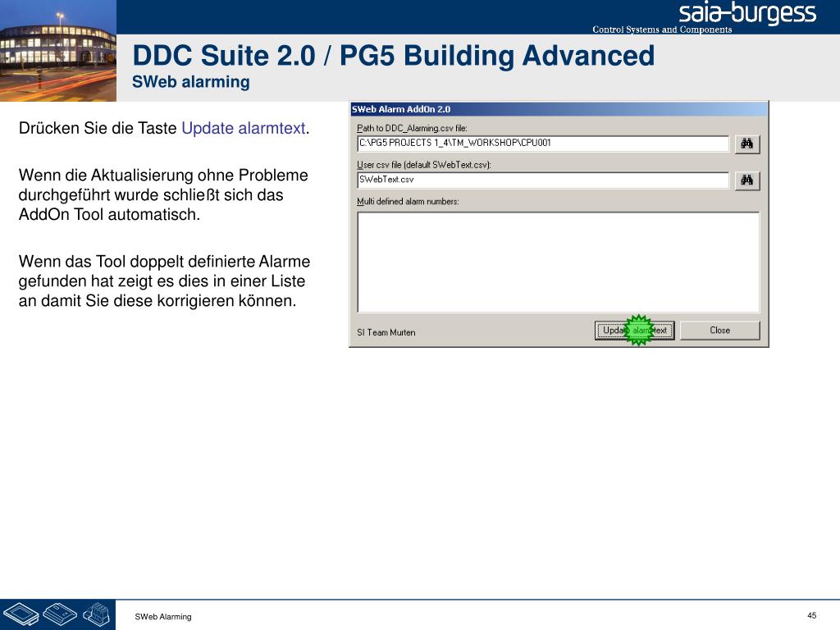Click the third device icon in the footer
840x630 pixels.
click(x=96, y=614)
